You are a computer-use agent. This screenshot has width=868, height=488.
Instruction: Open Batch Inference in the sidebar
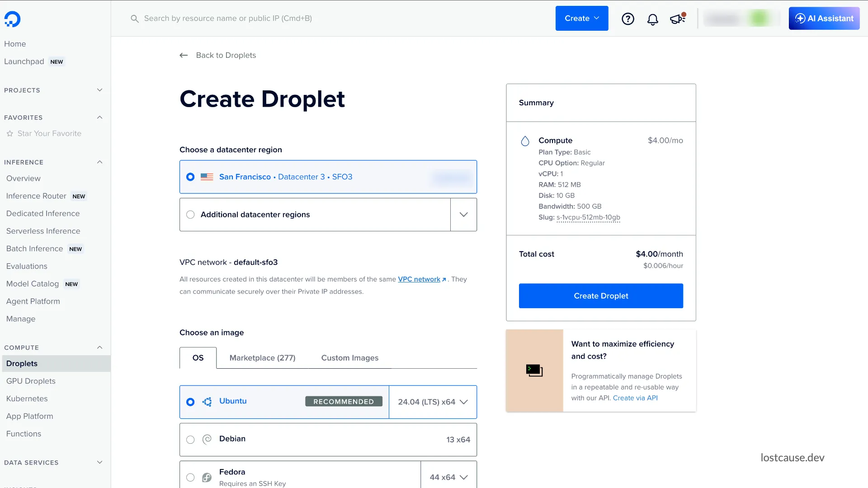(34, 249)
